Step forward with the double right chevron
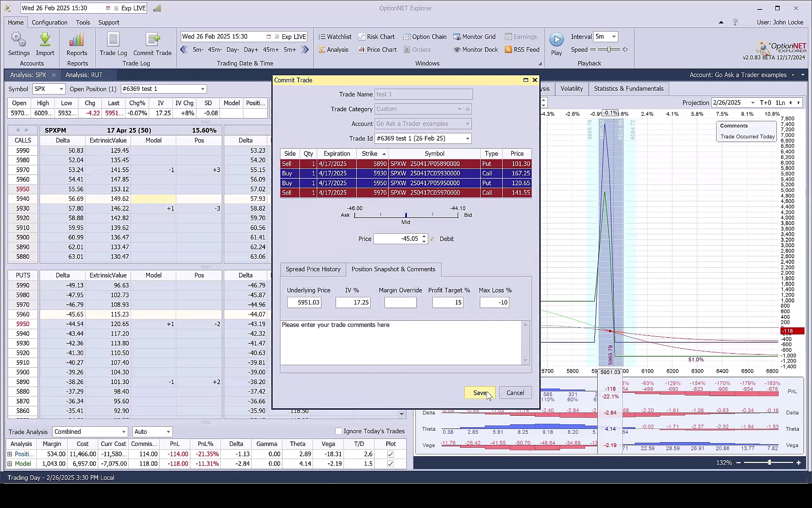Screen dimensions: 812x508 tap(305, 49)
